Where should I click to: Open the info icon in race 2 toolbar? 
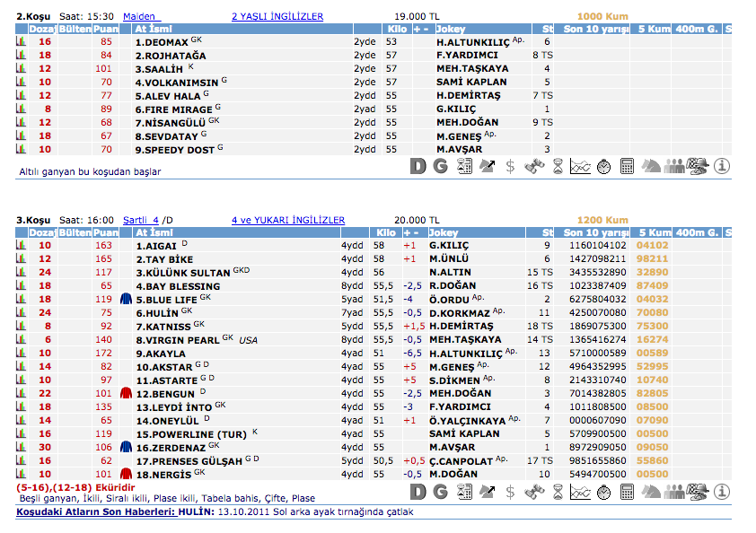(x=721, y=166)
